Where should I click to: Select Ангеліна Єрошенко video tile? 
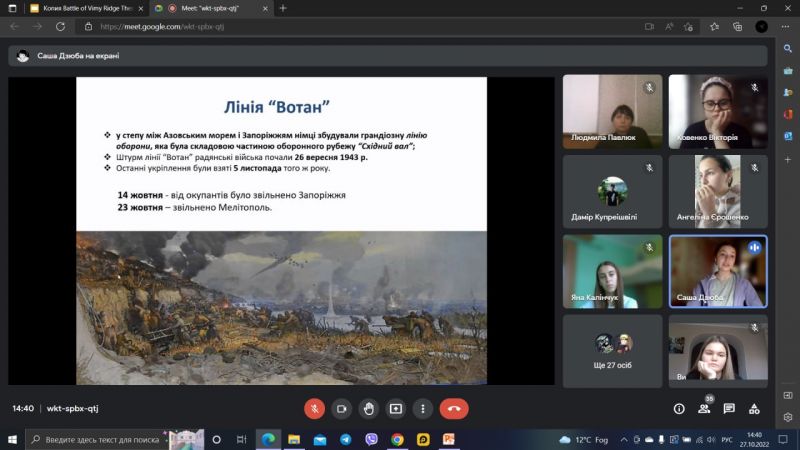[718, 191]
